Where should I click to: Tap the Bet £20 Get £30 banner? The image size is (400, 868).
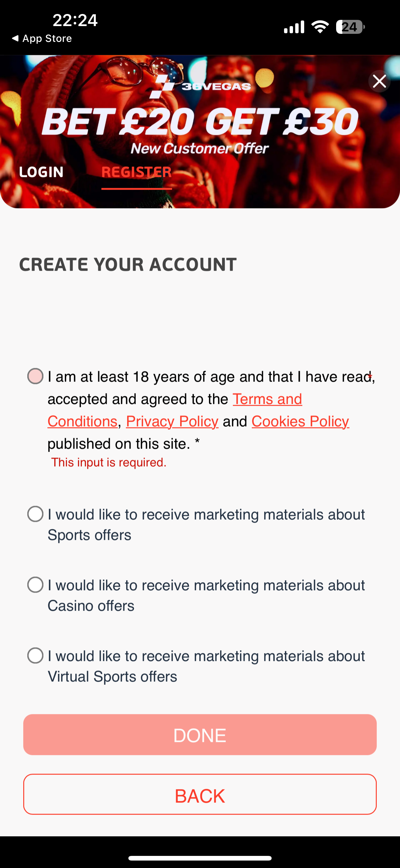[x=200, y=122]
